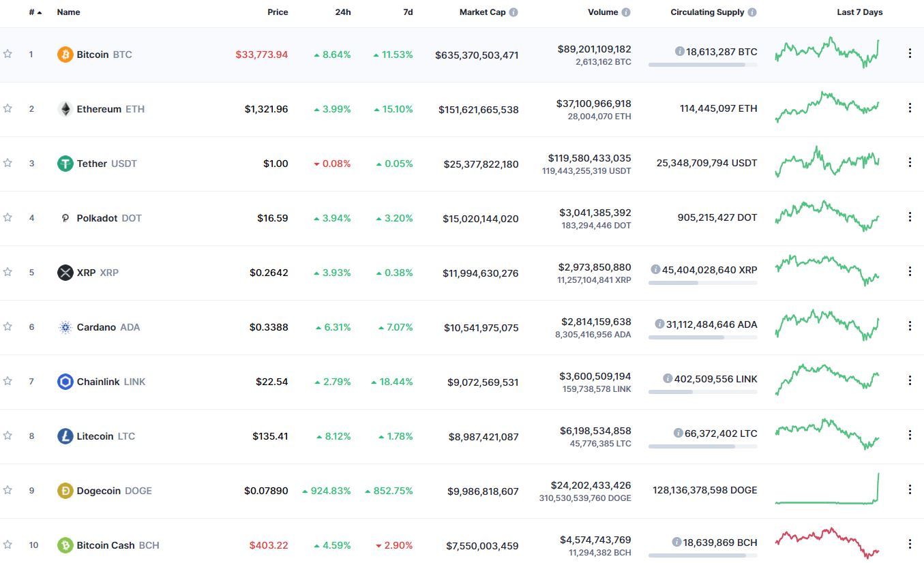Mark XRP as favorite with star
Screen dimensions: 924x563
tap(8, 272)
